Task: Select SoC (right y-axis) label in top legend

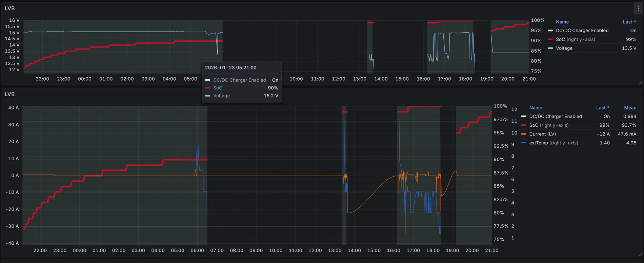Action: (x=575, y=39)
